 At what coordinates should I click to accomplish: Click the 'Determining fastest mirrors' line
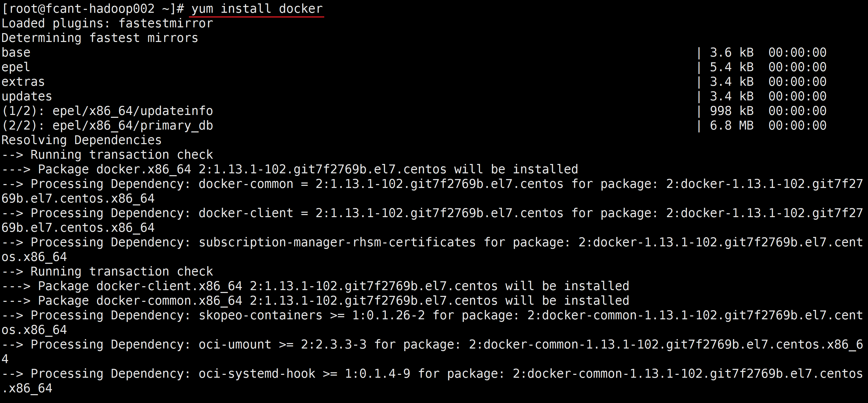point(100,38)
